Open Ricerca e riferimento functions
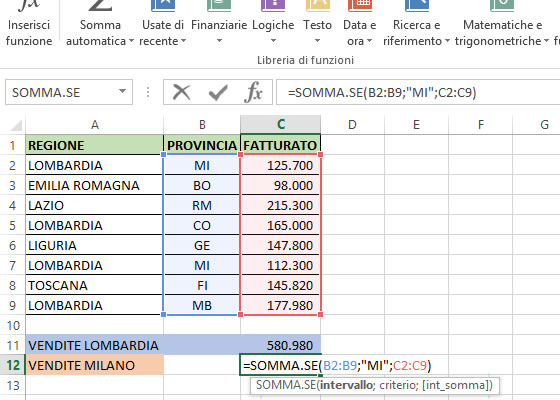The width and height of the screenshot is (560, 400). coord(416,24)
